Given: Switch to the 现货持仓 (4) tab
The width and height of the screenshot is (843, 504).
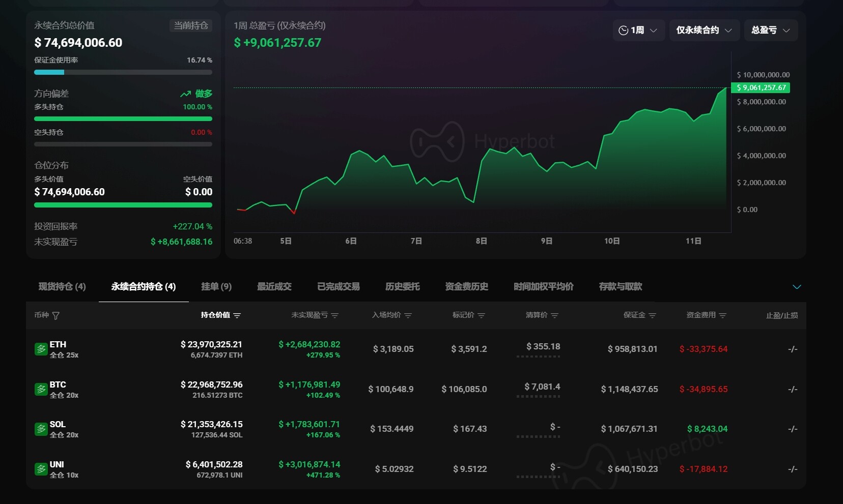Looking at the screenshot, I should [62, 286].
